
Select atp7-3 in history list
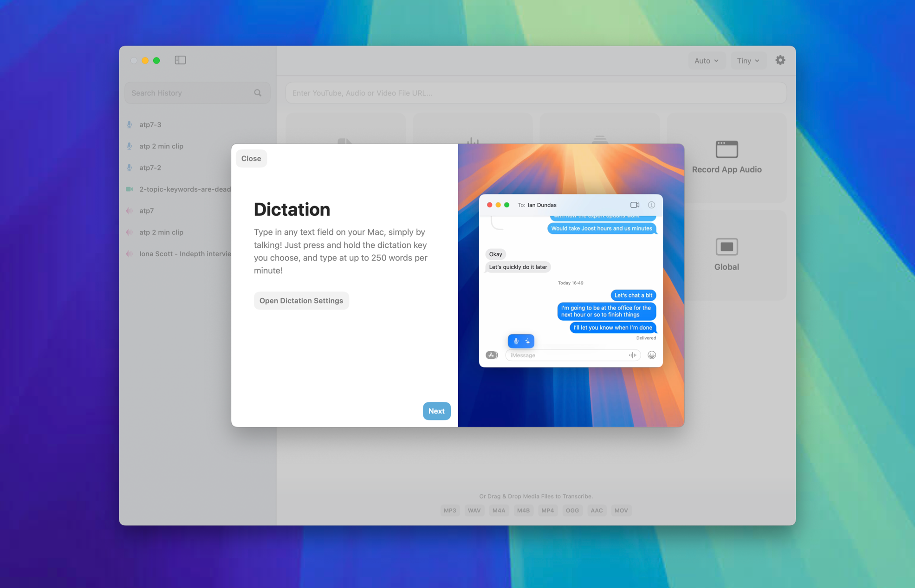point(150,124)
